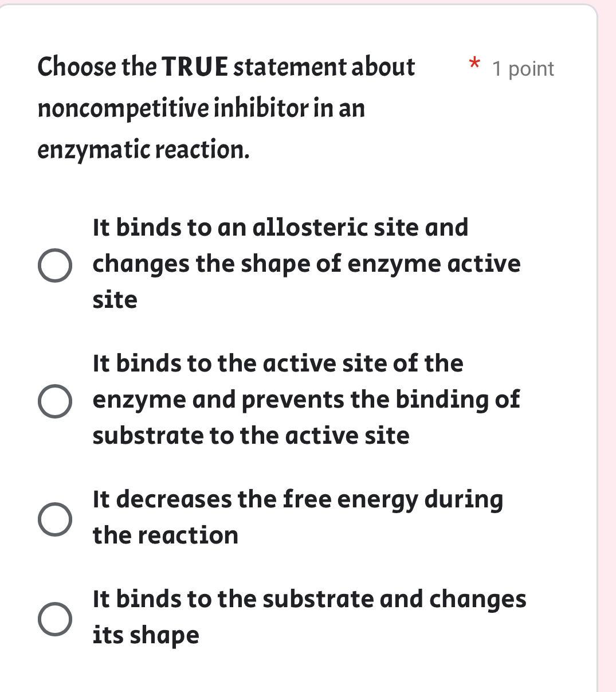
Task: Click the pink background area beside the card
Action: [x=607, y=344]
